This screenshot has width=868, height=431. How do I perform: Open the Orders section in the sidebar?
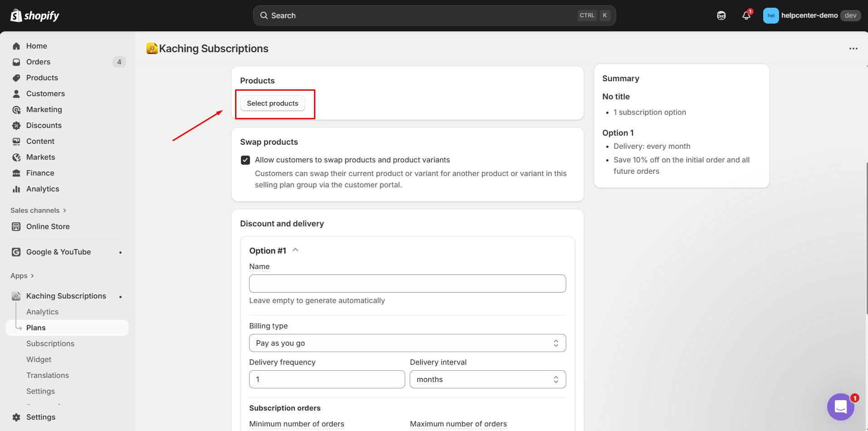38,62
